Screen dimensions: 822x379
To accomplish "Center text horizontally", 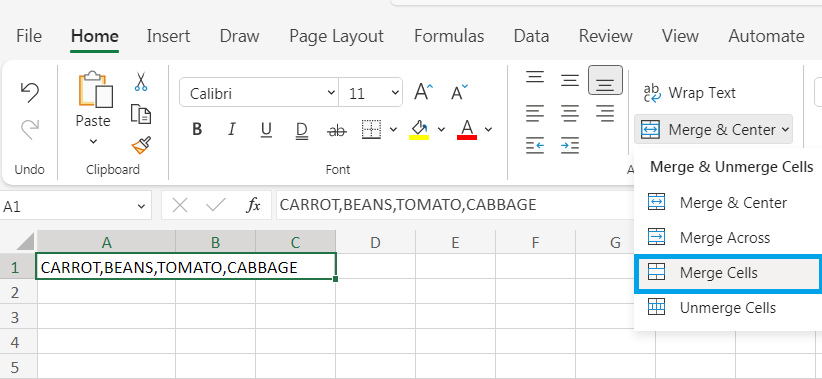I will point(570,113).
